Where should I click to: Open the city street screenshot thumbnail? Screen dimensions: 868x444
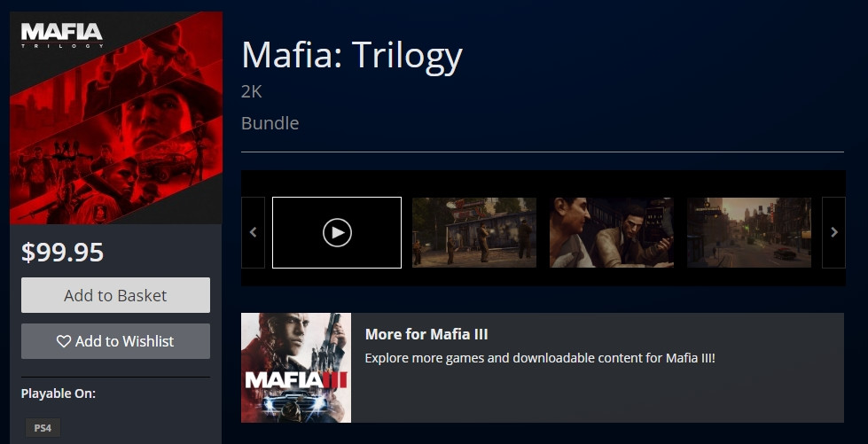(x=749, y=232)
